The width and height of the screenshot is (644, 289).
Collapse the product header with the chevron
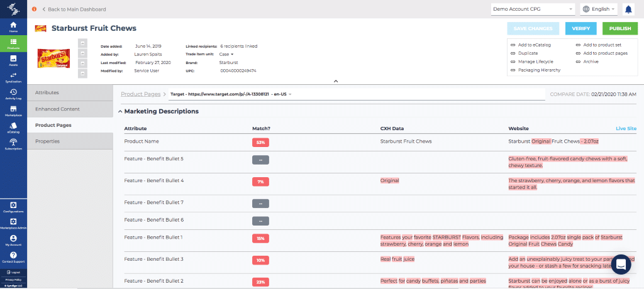click(x=336, y=81)
